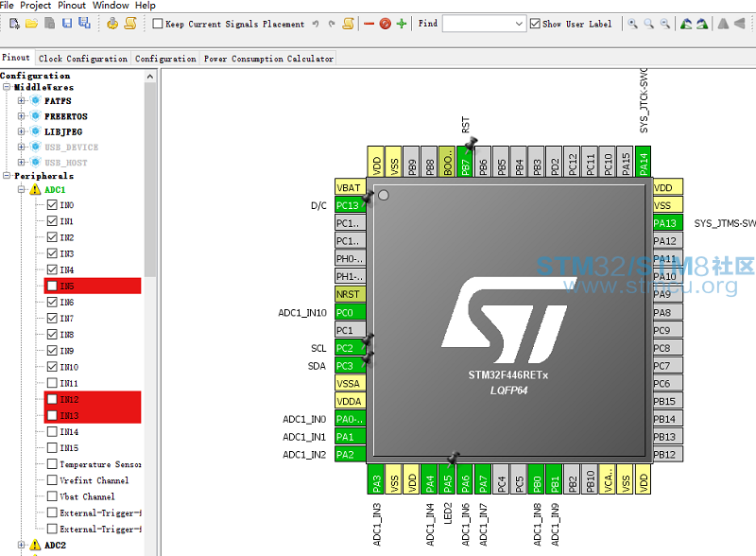The width and height of the screenshot is (756, 556).
Task: Expand the FATFS tree node
Action: 21,101
